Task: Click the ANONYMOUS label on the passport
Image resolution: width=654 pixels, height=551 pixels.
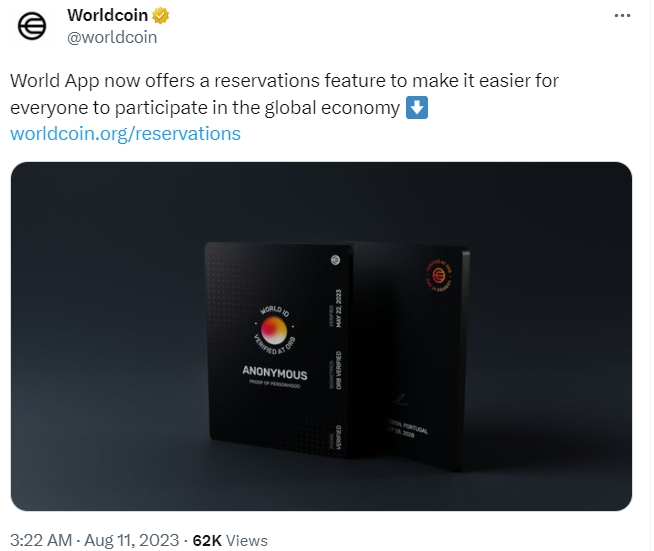Action: [x=274, y=374]
